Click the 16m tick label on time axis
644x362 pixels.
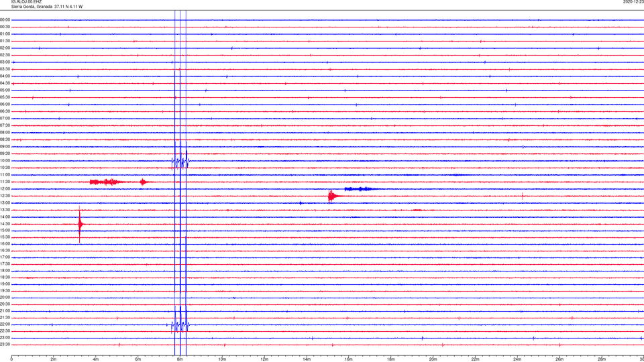point(348,359)
